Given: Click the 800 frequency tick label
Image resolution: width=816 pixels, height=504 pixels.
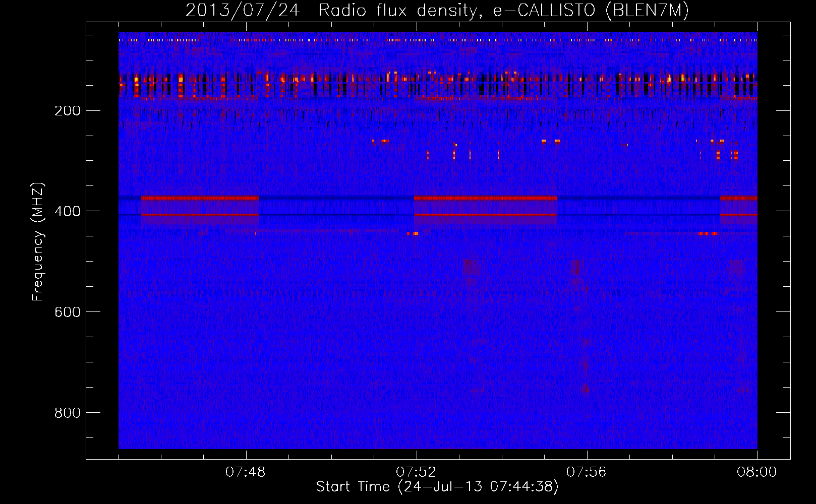Looking at the screenshot, I should tap(68, 413).
